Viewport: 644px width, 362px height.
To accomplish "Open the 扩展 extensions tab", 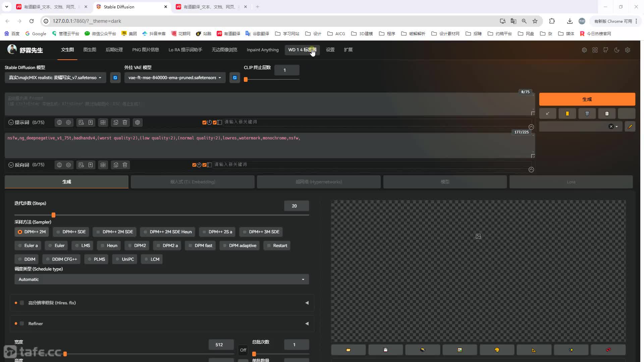I will (x=348, y=50).
